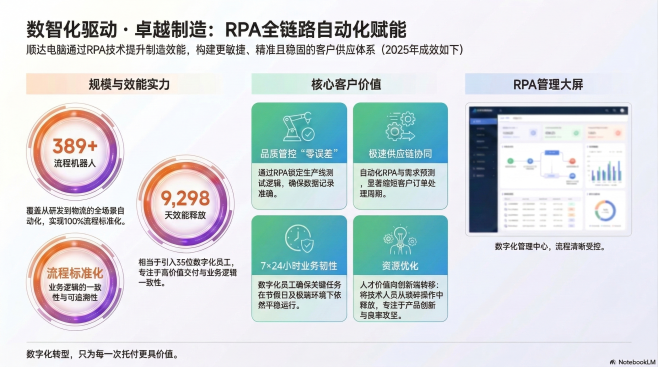Click the text 数字化员工确保关键任务

299,295
